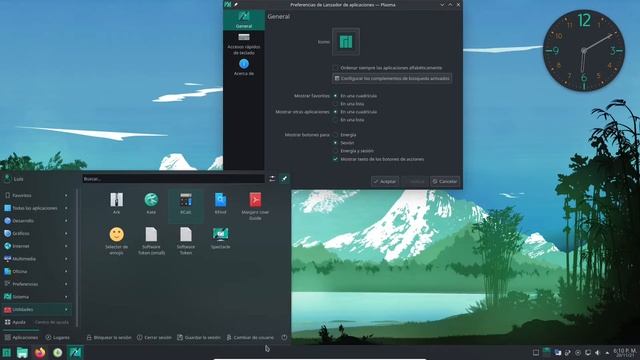Open the green round taskbar app
The height and width of the screenshot is (360, 640).
(58, 353)
